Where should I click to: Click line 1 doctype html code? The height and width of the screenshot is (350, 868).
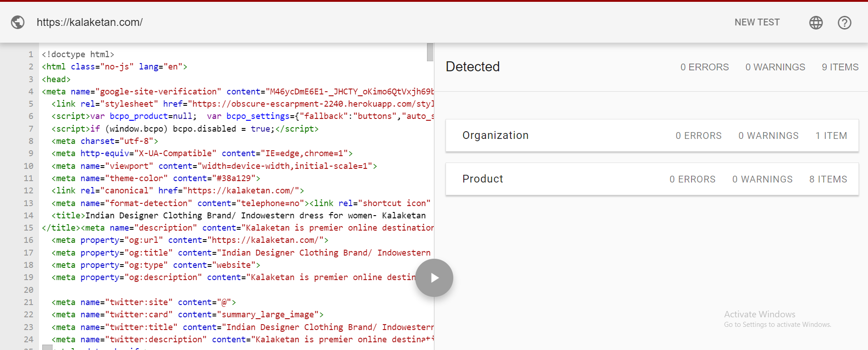78,54
